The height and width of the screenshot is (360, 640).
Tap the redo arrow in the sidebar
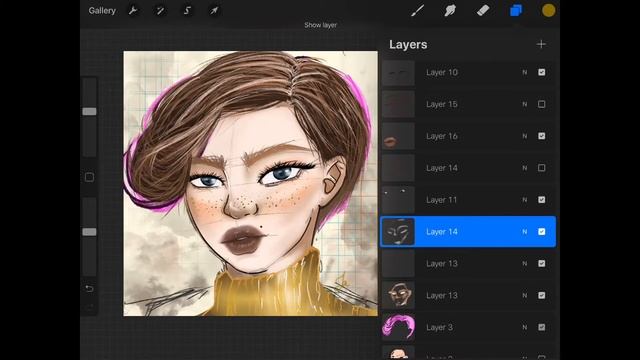(89, 306)
